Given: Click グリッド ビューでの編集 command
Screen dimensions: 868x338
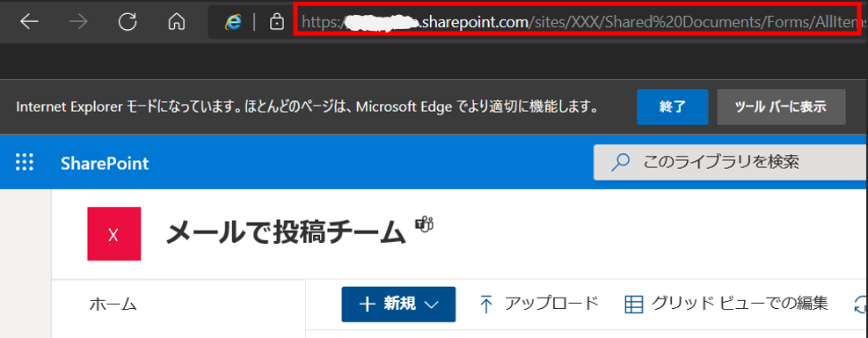Looking at the screenshot, I should tap(726, 304).
